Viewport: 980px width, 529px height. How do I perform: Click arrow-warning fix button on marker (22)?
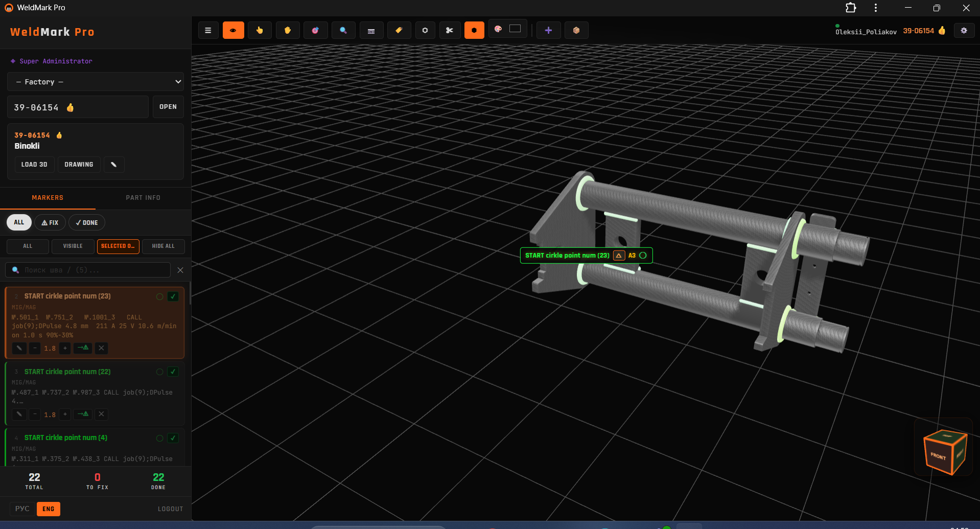(x=83, y=414)
